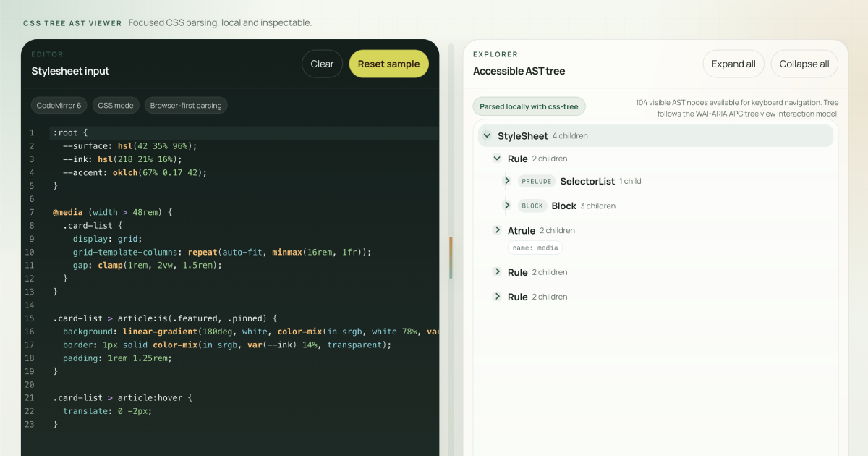Expand the Block node chevron
Viewport: 868px width, 456px height.
pos(507,206)
